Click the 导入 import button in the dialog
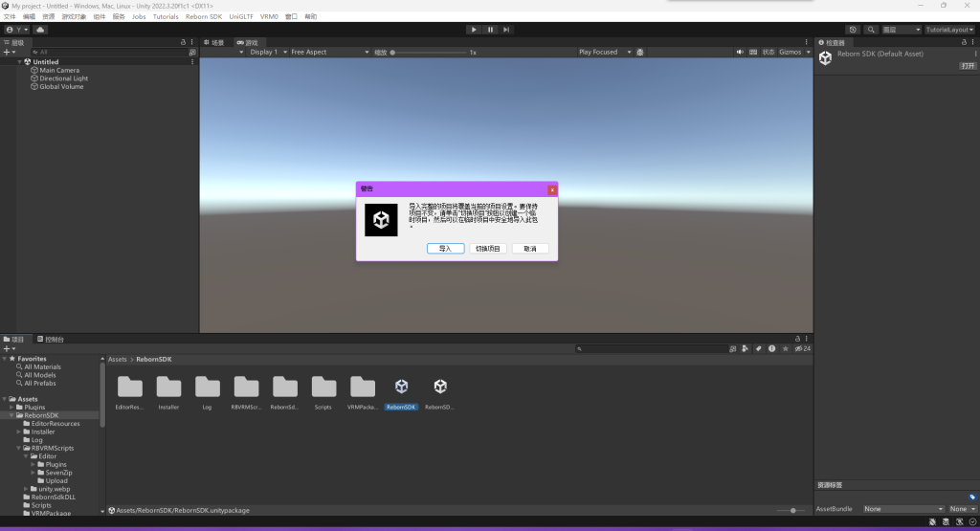 [445, 248]
